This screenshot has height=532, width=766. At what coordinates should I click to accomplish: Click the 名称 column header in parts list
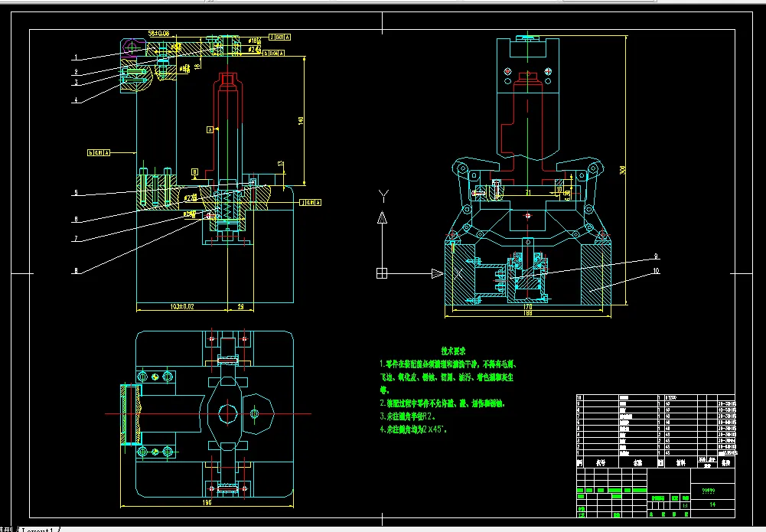coord(638,462)
